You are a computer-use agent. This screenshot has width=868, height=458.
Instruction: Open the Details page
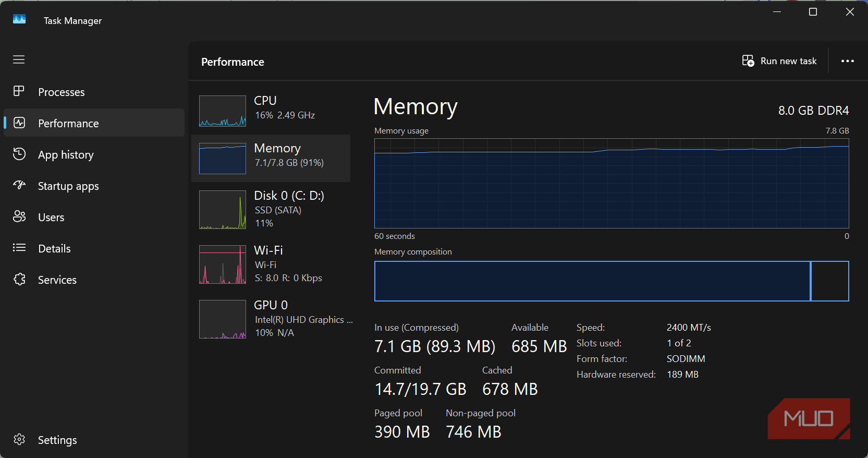tap(94, 248)
